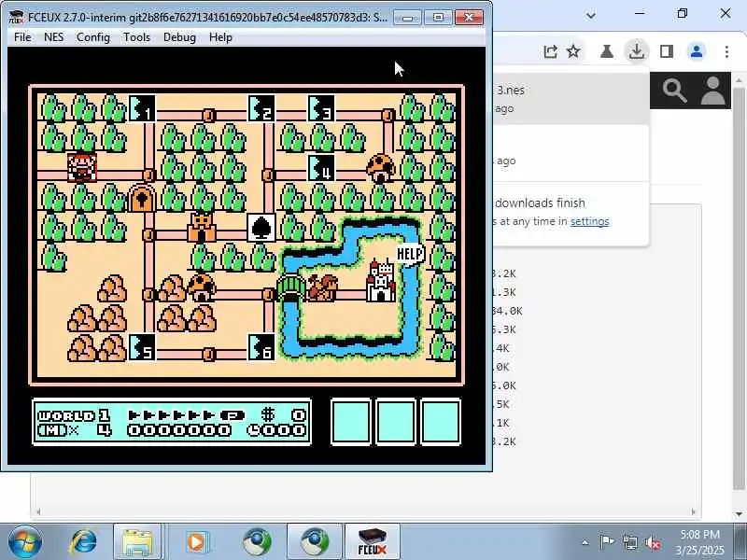Viewport: 747px width, 560px height.
Task: Switch to FCEUX in the taskbar
Action: (x=372, y=542)
